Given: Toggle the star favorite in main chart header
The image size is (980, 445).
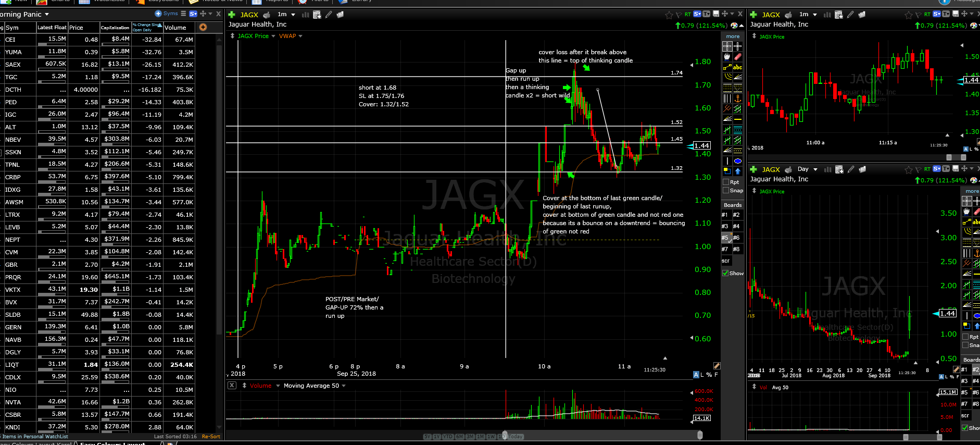Looking at the screenshot, I should click(x=669, y=15).
